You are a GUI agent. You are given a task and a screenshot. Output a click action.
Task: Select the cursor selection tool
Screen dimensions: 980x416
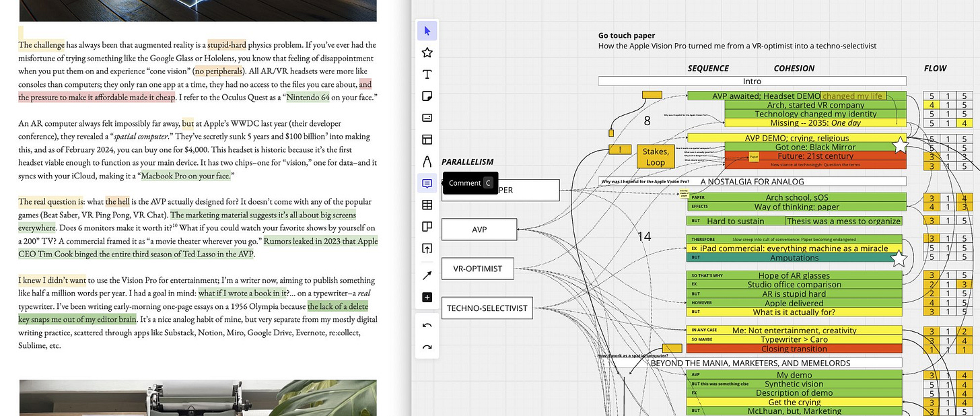[427, 30]
